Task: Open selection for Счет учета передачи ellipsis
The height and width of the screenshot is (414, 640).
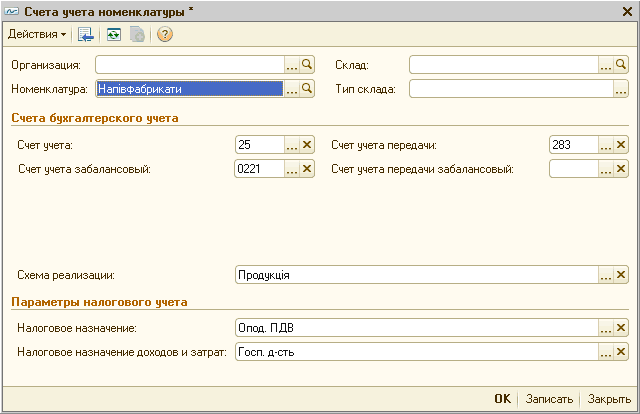Action: point(606,145)
